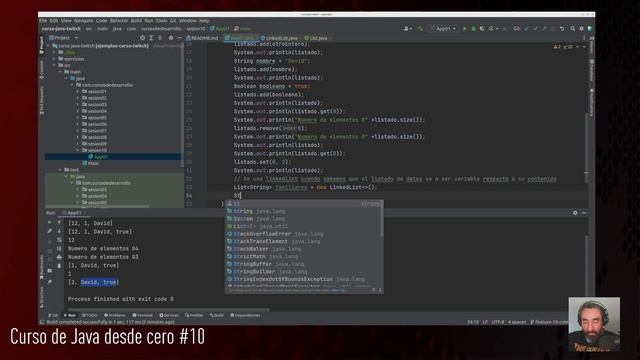
Task: Expand all icon in Project panel header
Action: 151,38
